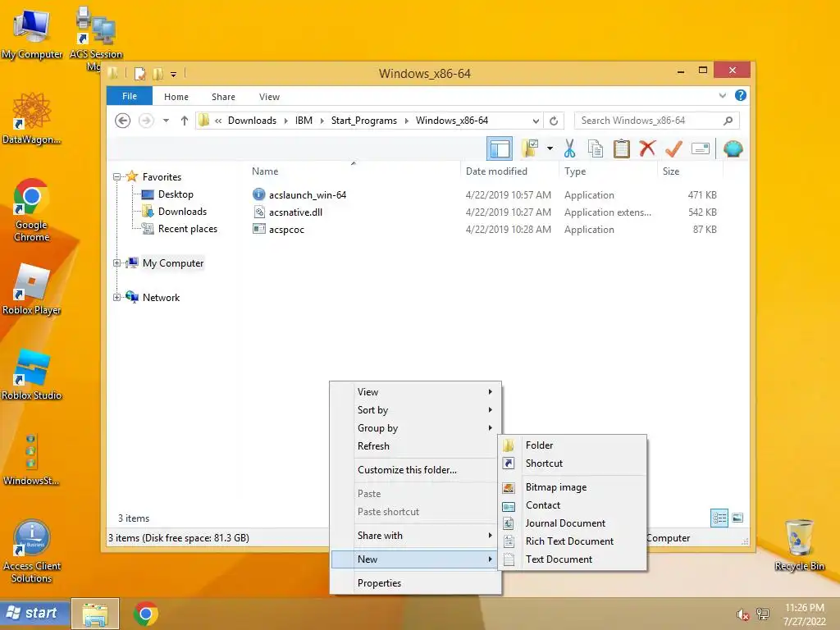Click the blue shell toolbar icon
Image resolution: width=840 pixels, height=630 pixels.
point(733,148)
